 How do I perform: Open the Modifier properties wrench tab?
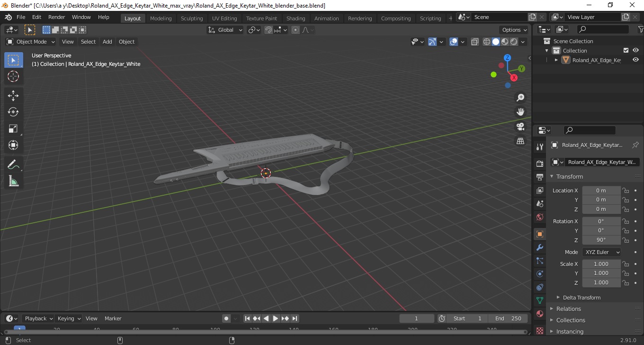pyautogui.click(x=539, y=247)
